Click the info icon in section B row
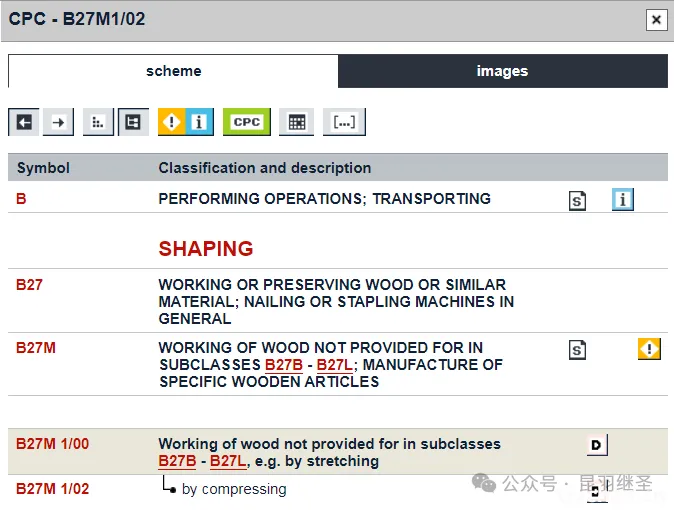Screen dimensions: 674x510 tap(623, 200)
